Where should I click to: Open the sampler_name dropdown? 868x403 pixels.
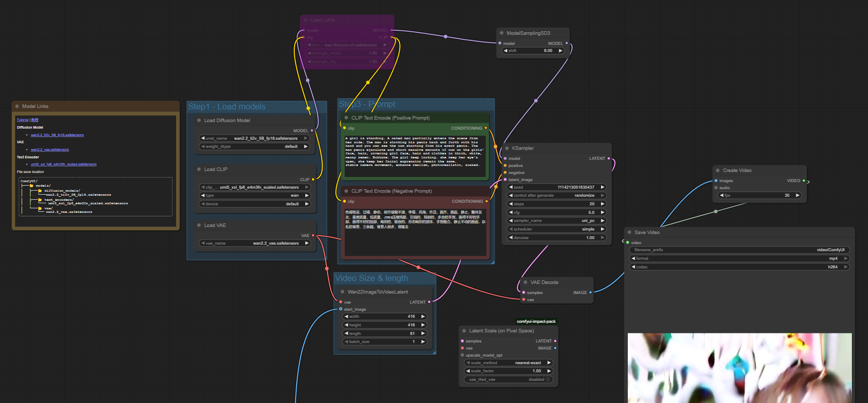point(556,220)
